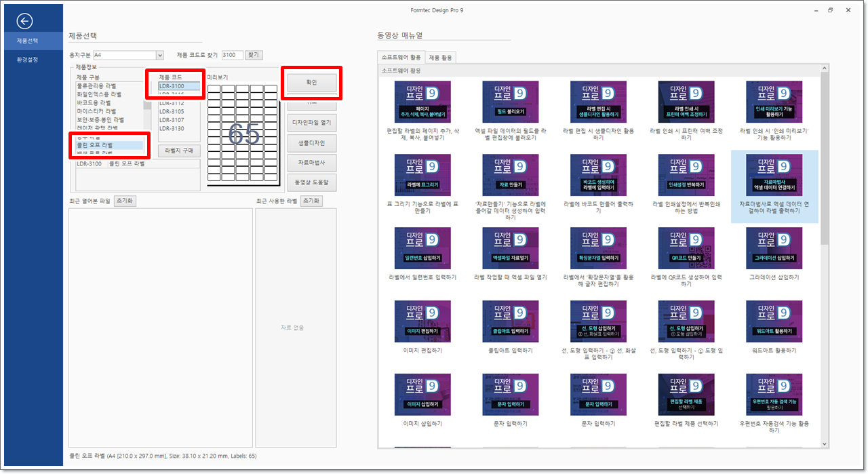Open 샘플디자인 활용하기 video thumbnail
The image size is (868, 474).
(598, 102)
